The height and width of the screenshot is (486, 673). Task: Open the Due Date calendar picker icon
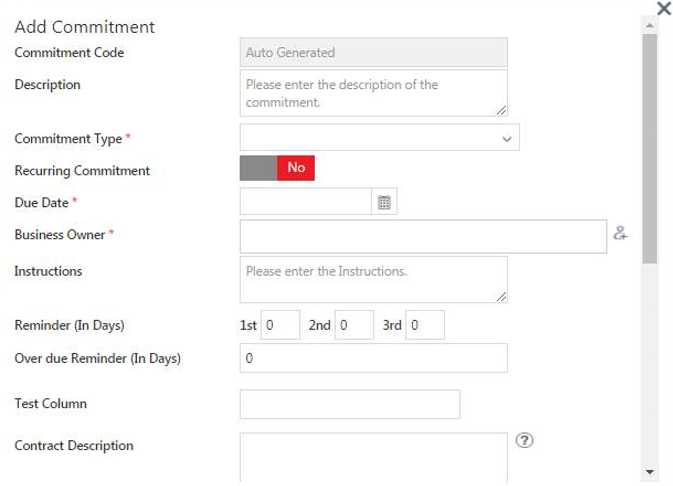click(384, 202)
